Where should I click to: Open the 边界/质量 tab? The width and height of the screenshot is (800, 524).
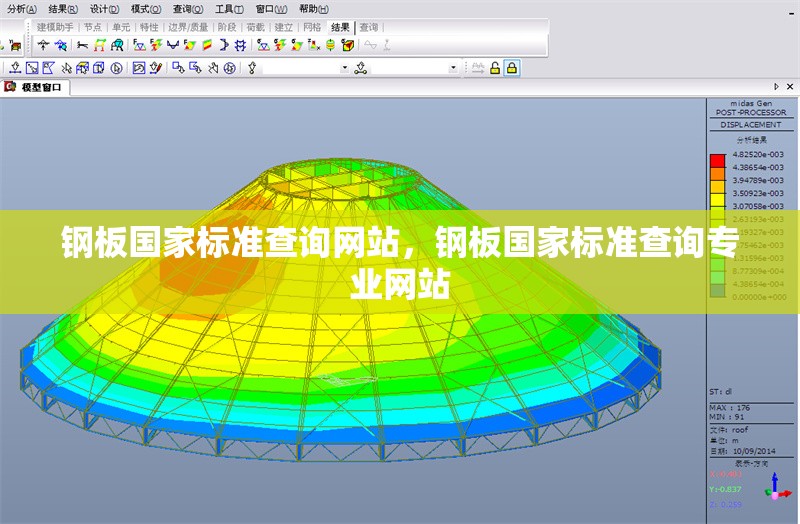(188, 27)
